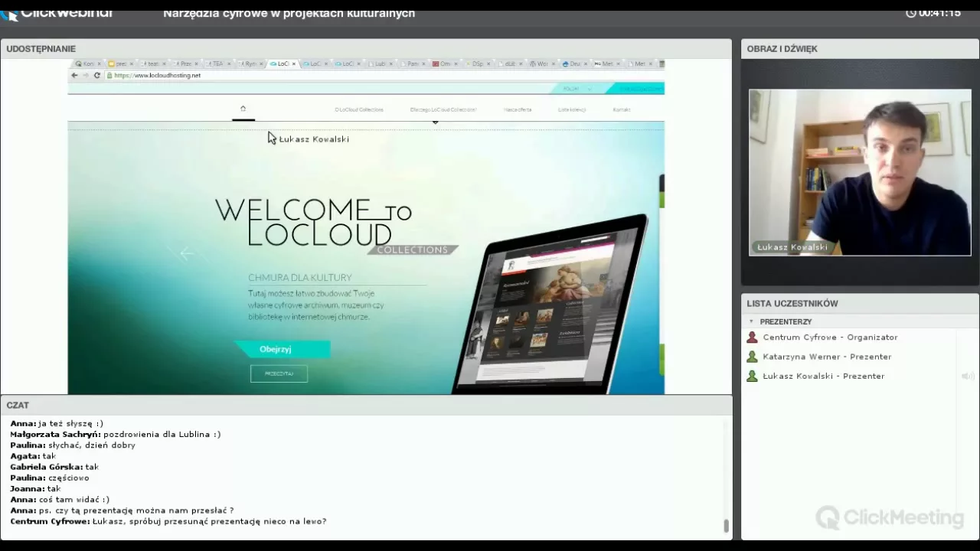Click Paulina's 'częściowo' chat message

point(50,478)
